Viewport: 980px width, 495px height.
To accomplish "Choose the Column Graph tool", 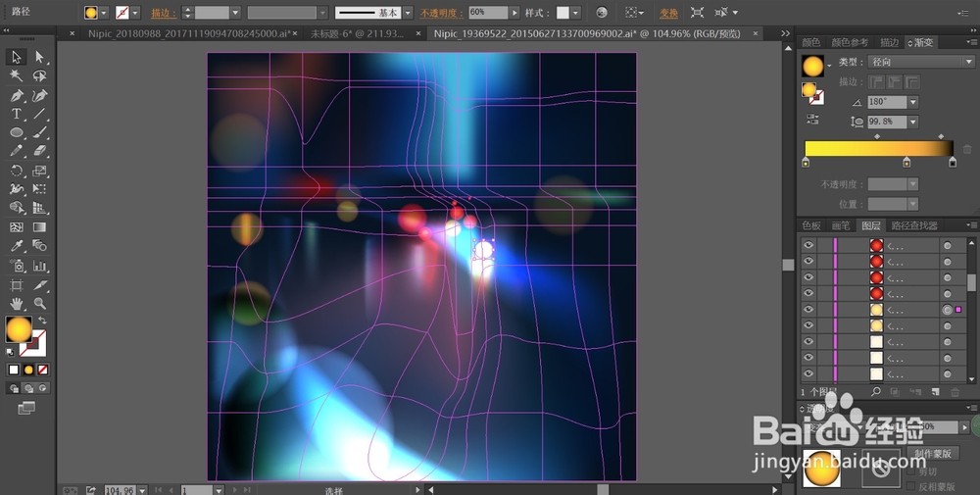I will (39, 266).
